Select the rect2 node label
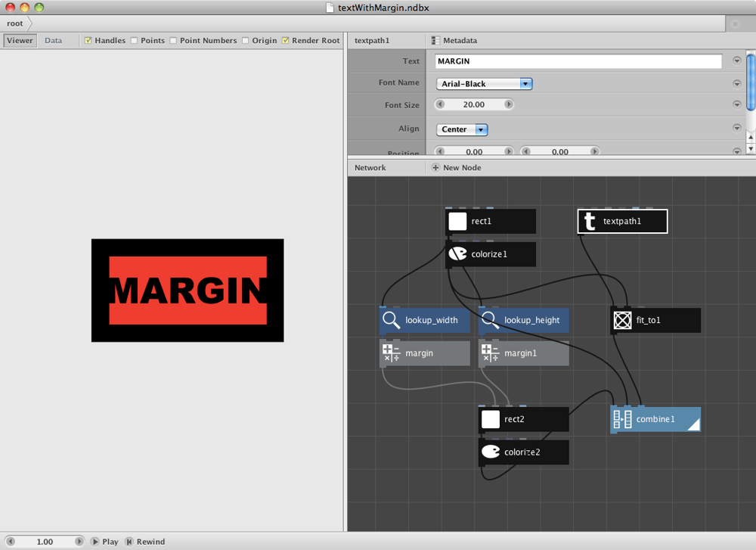 [514, 419]
